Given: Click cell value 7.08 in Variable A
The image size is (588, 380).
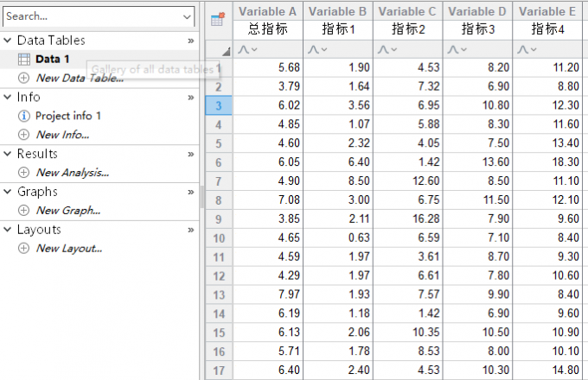Looking at the screenshot, I should [289, 199].
